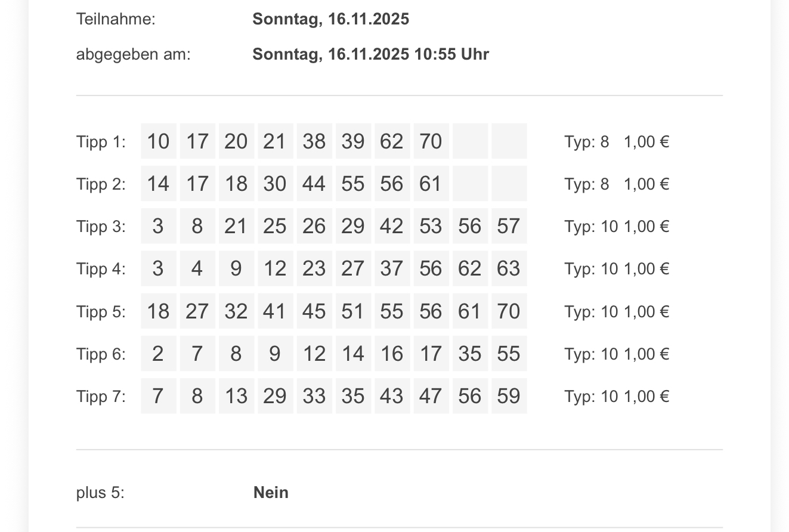This screenshot has height=532, width=789.
Task: Select number 63 in Tipp 4 row
Action: pyautogui.click(x=509, y=268)
